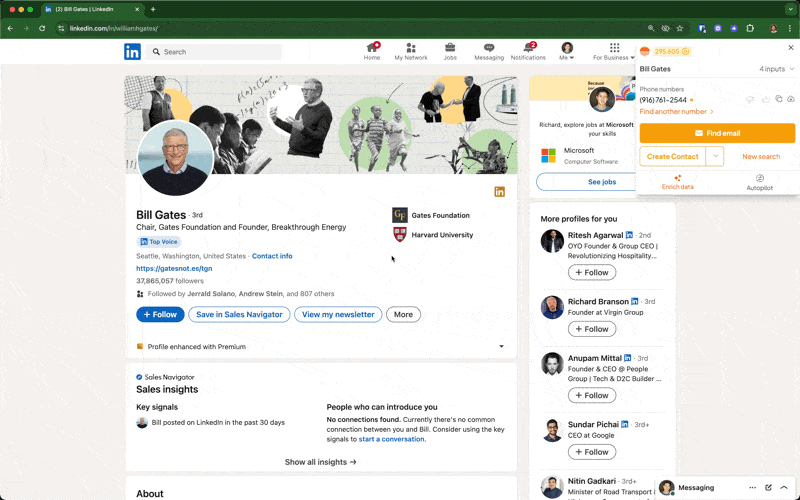Screen dimensions: 800x500
Task: Open Contact info link
Action: tap(272, 256)
